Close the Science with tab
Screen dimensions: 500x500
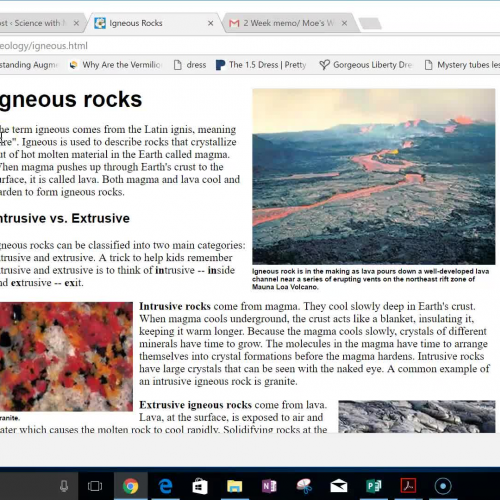point(76,23)
